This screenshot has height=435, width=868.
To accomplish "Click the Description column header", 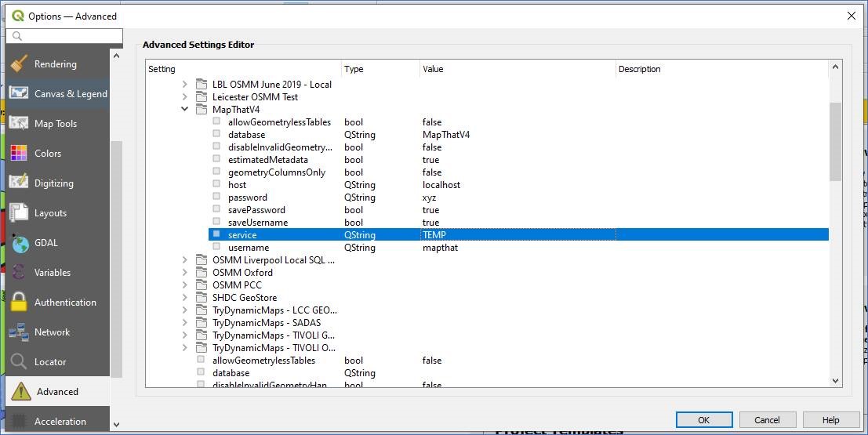I will (722, 69).
